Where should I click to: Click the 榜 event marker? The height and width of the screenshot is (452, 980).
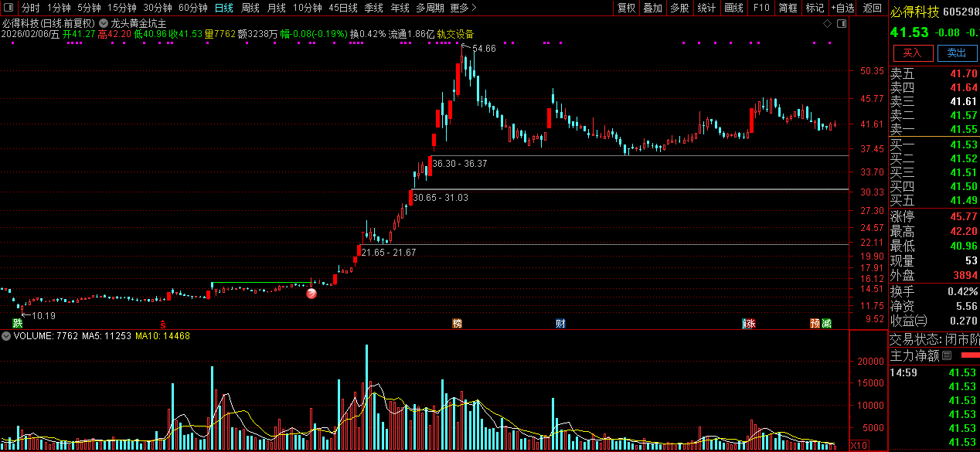(457, 322)
